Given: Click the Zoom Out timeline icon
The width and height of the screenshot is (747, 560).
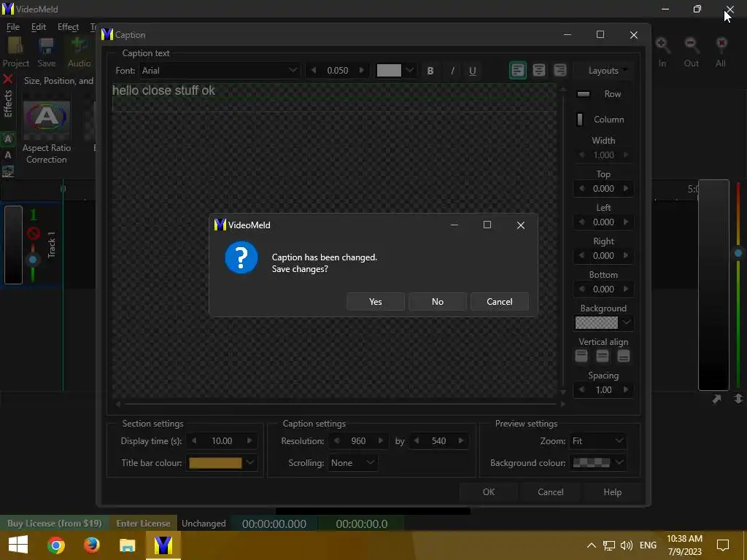Looking at the screenshot, I should (x=692, y=52).
